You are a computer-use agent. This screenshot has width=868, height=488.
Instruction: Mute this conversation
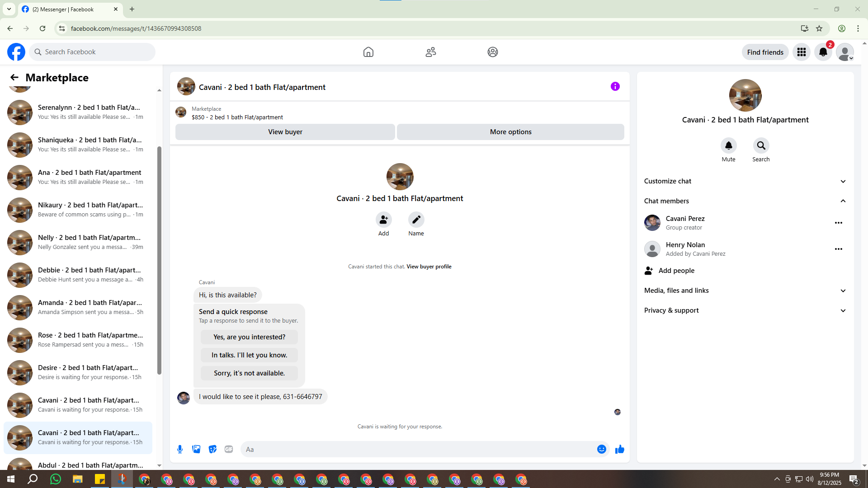pos(728,145)
